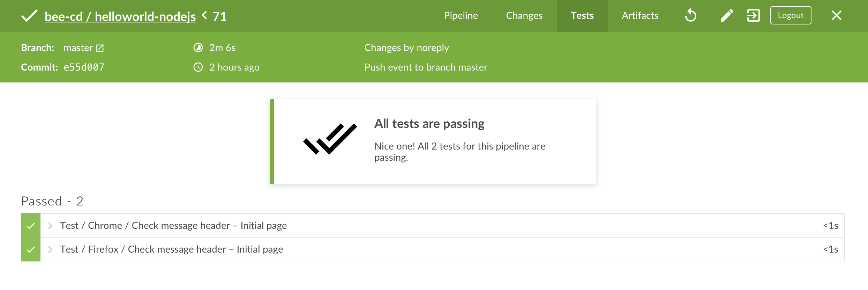Expand the Firefox test result chevron
The image size is (868, 290).
coord(50,249)
